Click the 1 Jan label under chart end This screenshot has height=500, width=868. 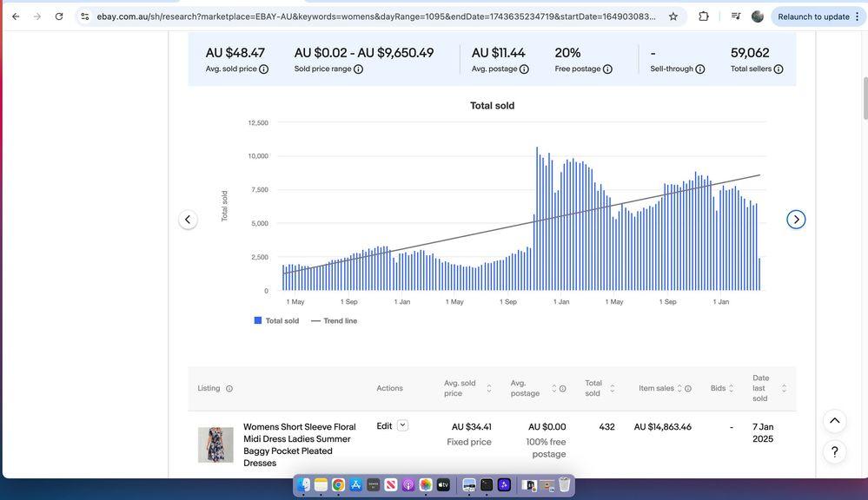tap(721, 302)
